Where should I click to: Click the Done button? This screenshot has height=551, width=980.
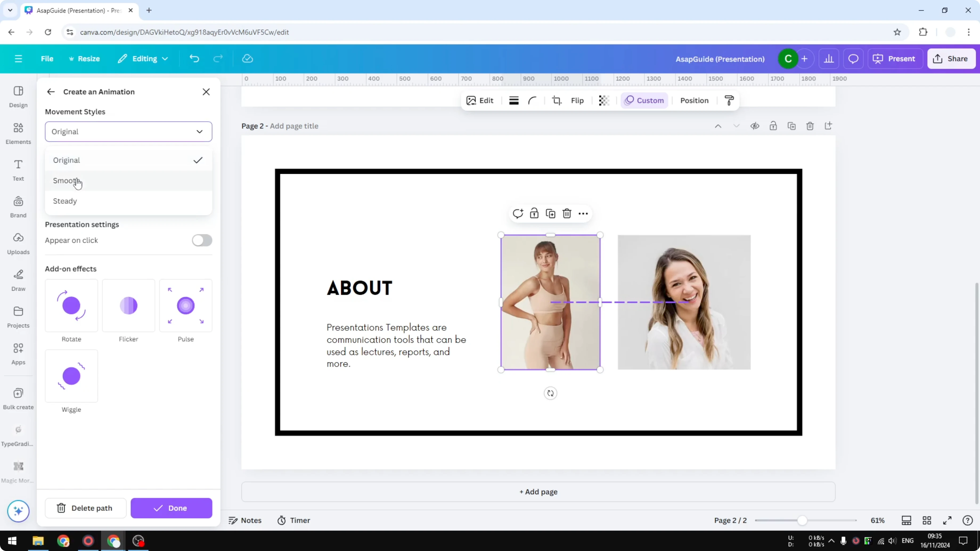[x=171, y=508]
